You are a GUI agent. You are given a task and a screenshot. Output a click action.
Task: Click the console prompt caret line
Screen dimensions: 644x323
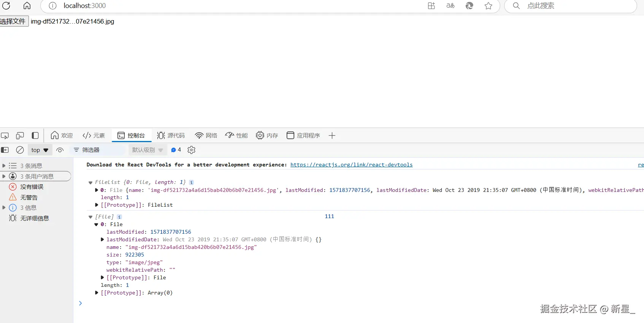80,303
